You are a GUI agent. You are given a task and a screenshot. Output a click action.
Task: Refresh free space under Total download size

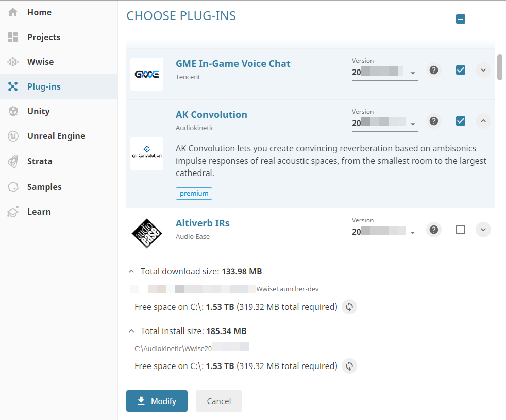(349, 307)
